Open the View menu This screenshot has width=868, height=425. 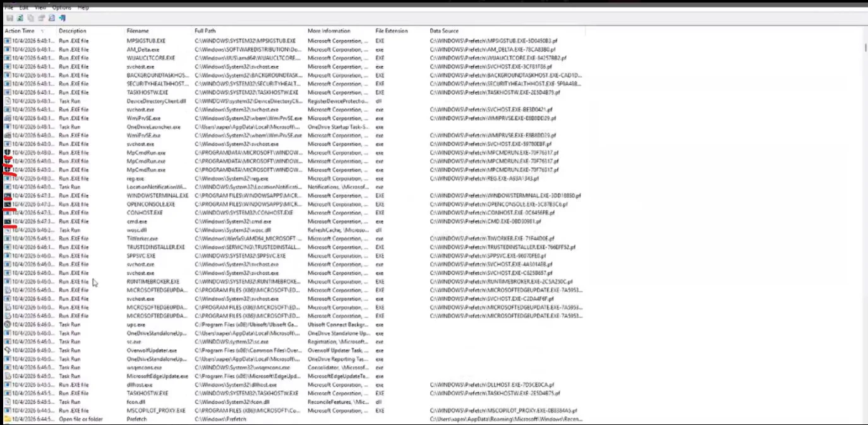[40, 8]
